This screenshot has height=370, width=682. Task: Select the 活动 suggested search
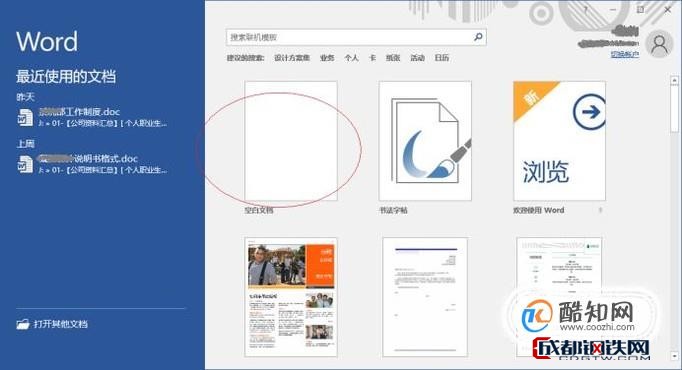(x=417, y=57)
